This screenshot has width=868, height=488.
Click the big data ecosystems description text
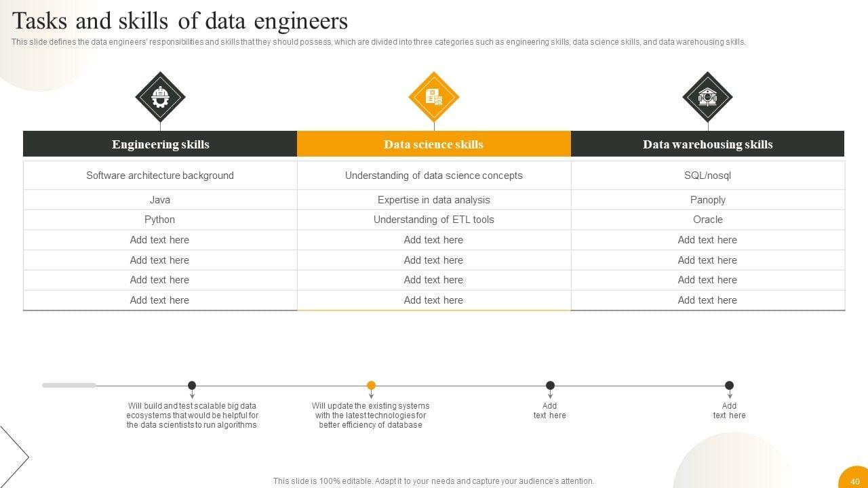192,415
